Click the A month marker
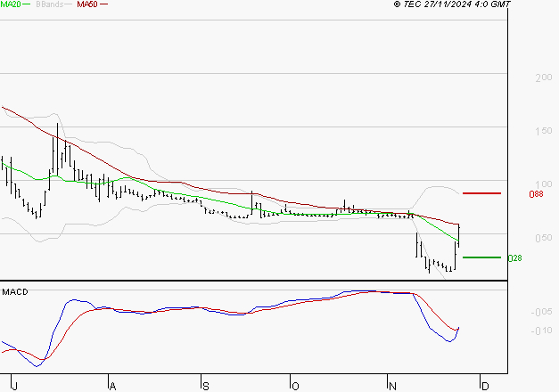559x392 pixels. [x=112, y=387]
